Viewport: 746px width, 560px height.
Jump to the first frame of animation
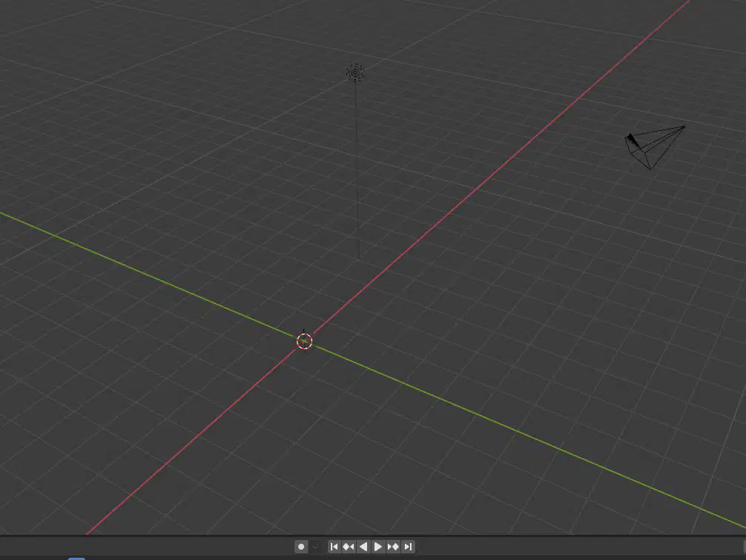pyautogui.click(x=334, y=547)
